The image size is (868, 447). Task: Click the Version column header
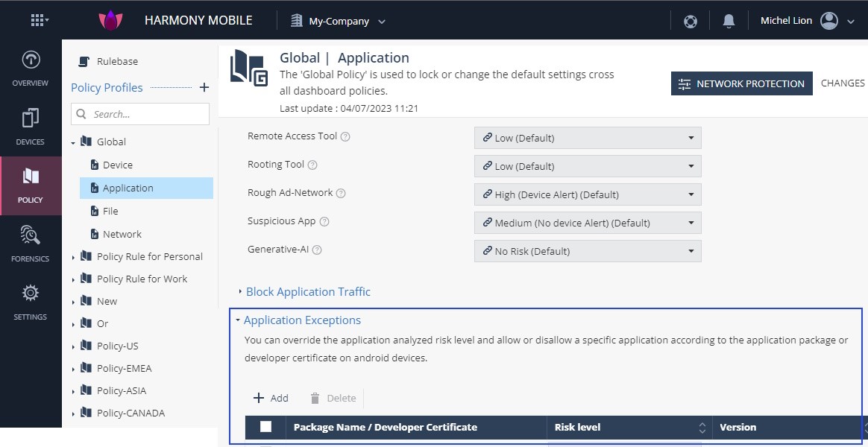tap(738, 427)
